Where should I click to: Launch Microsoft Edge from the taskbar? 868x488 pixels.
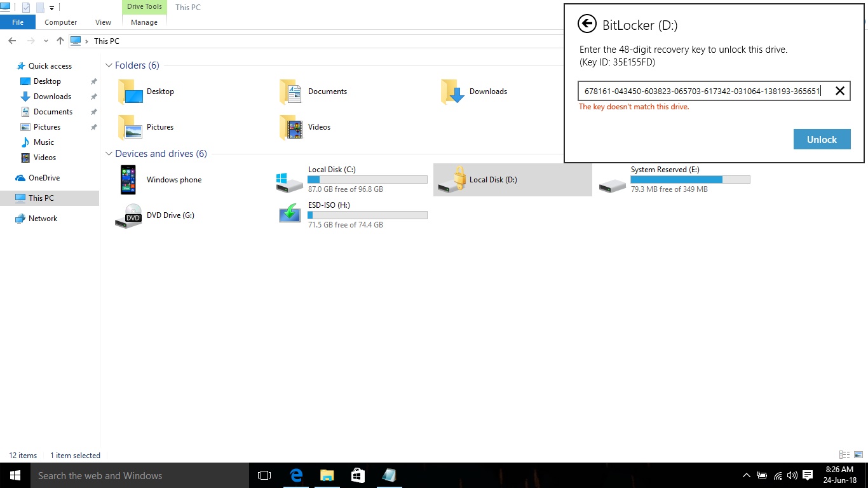point(295,475)
